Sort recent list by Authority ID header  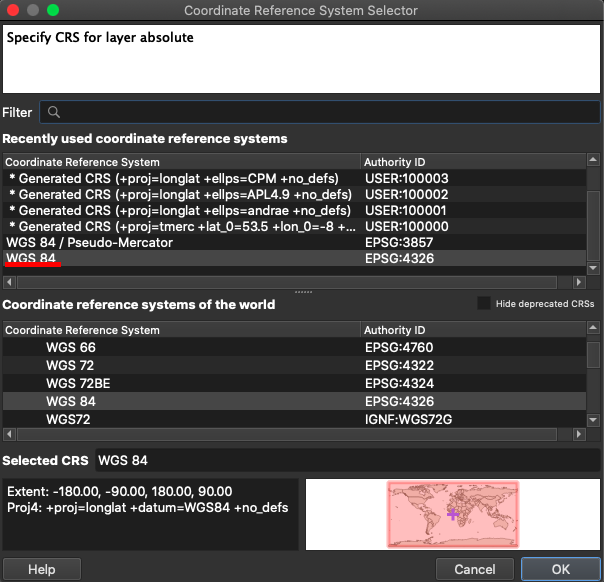470,162
